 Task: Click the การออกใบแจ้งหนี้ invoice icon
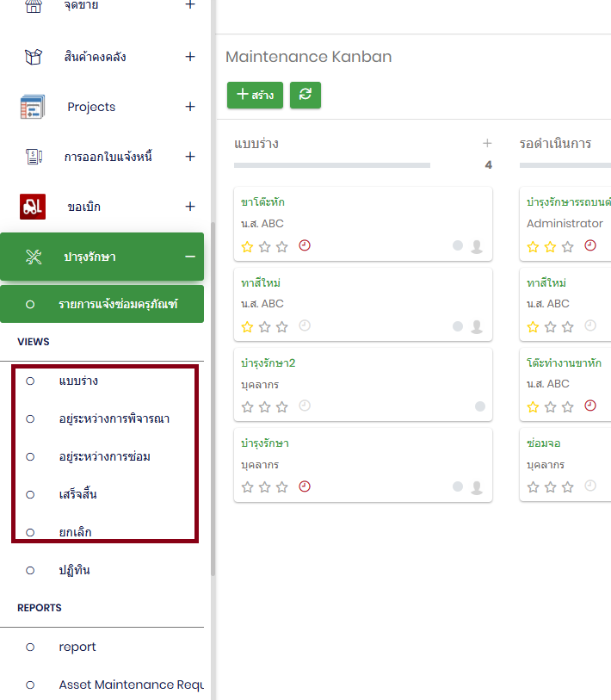33,157
